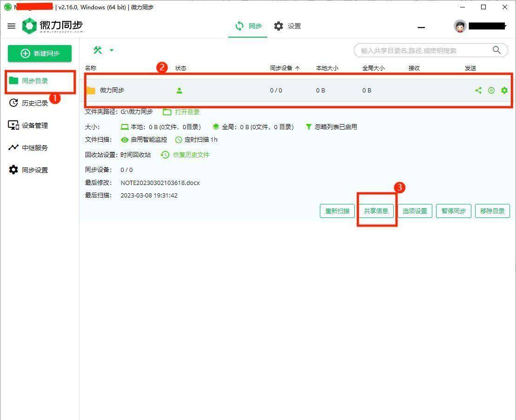Click the 新建同步 button

[40, 53]
